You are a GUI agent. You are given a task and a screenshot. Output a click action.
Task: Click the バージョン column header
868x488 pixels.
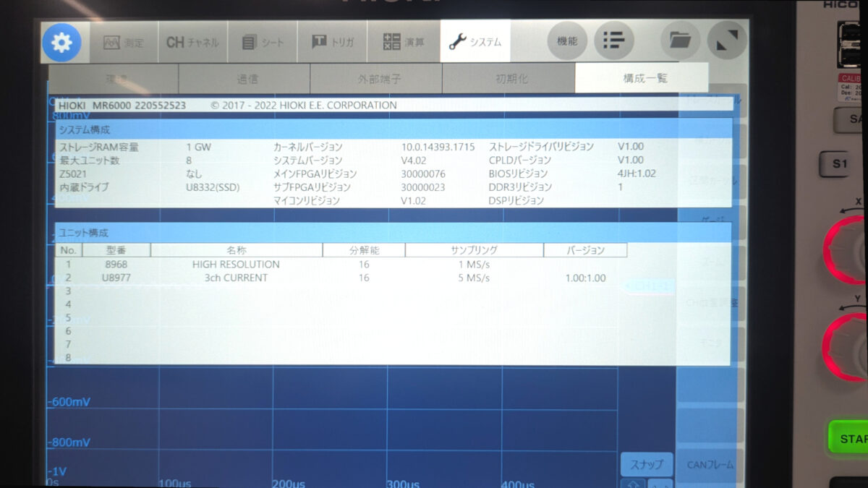[585, 250]
